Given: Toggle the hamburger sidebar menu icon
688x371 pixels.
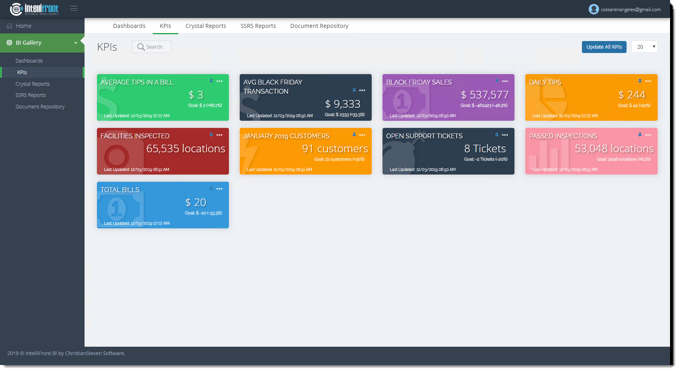Looking at the screenshot, I should tap(74, 8).
